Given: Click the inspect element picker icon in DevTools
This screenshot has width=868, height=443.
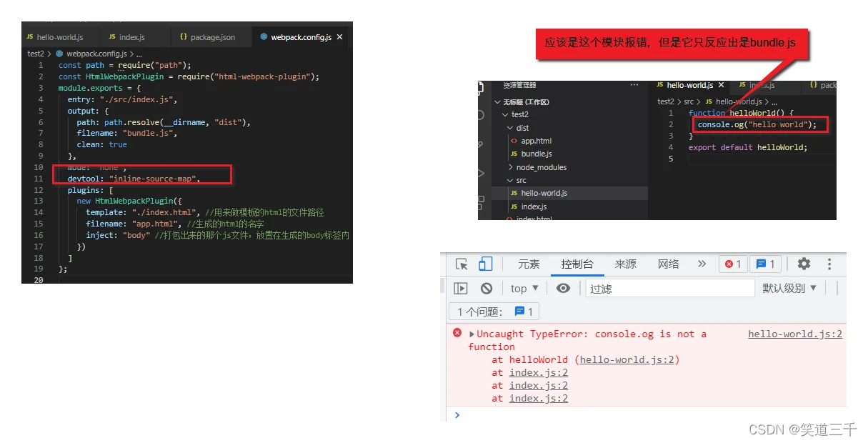Looking at the screenshot, I should (x=462, y=264).
